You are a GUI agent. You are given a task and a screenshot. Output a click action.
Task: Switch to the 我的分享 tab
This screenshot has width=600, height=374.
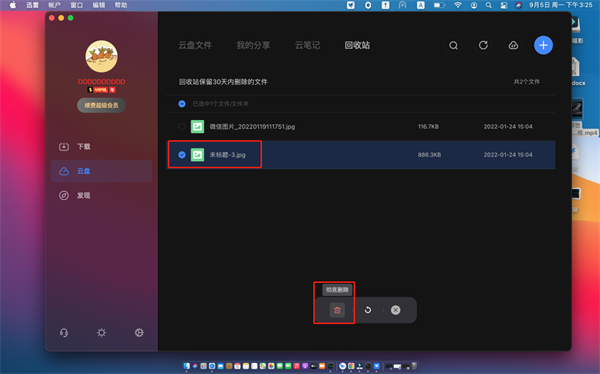253,45
